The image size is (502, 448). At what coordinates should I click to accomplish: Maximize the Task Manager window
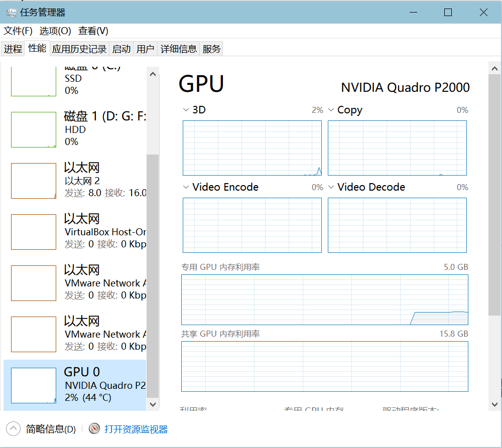tap(448, 13)
